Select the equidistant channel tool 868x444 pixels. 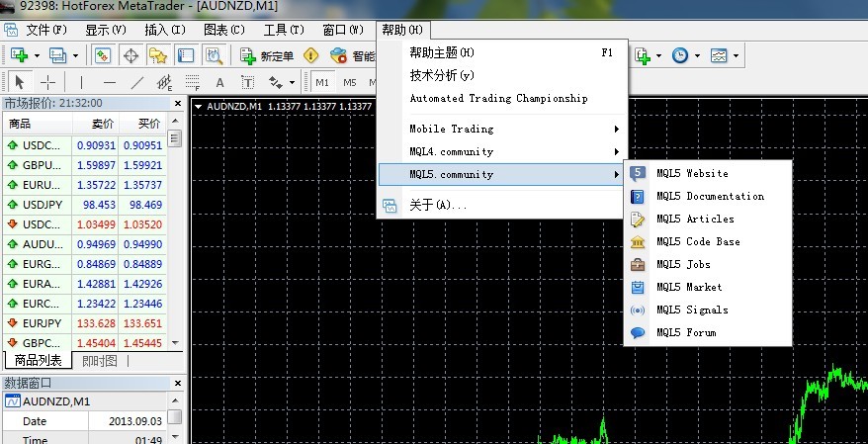click(164, 83)
